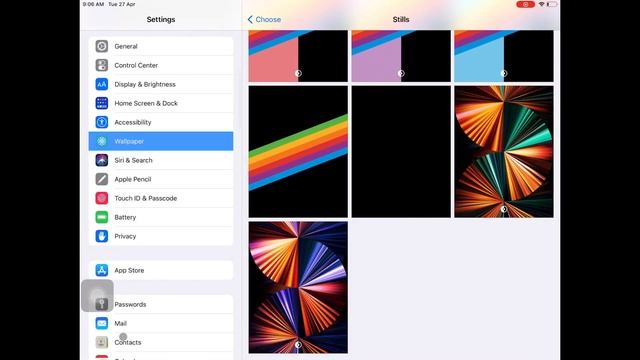Image resolution: width=640 pixels, height=360 pixels.
Task: Click the Control Center icon
Action: click(x=102, y=65)
